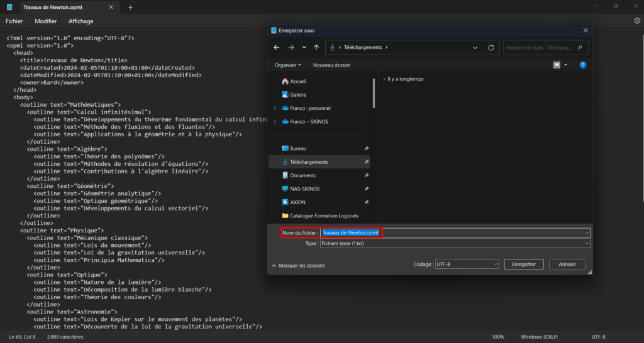Change the view layout icon
This screenshot has width=644, height=343.
coord(557,65)
